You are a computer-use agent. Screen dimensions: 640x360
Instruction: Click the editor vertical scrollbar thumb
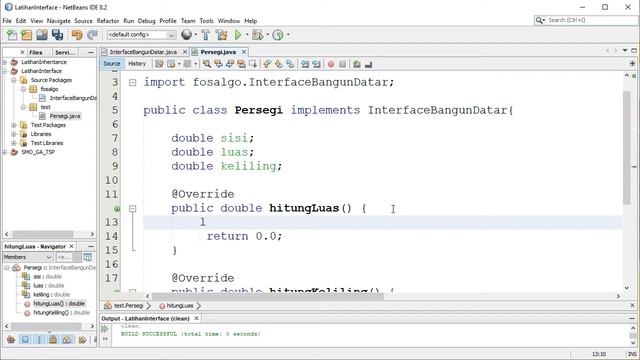[x=627, y=147]
